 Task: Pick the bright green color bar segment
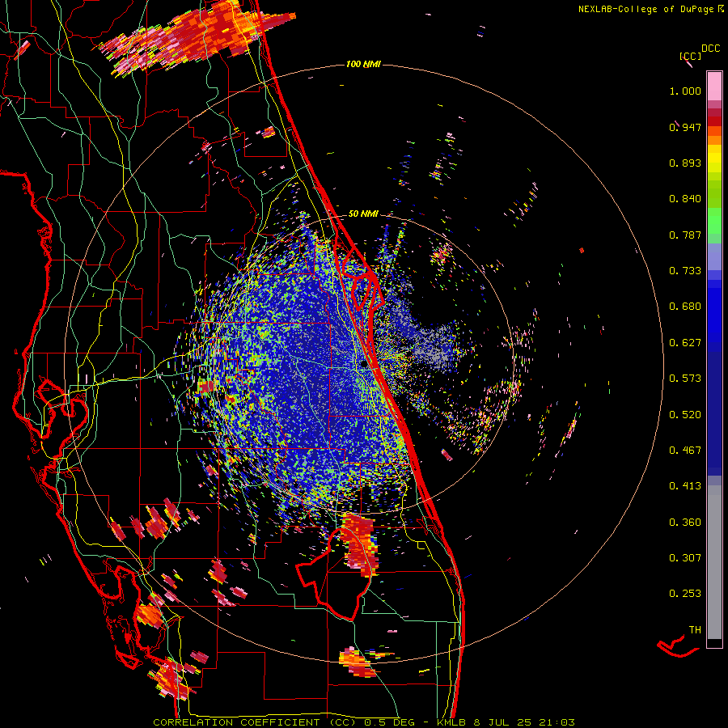click(714, 221)
